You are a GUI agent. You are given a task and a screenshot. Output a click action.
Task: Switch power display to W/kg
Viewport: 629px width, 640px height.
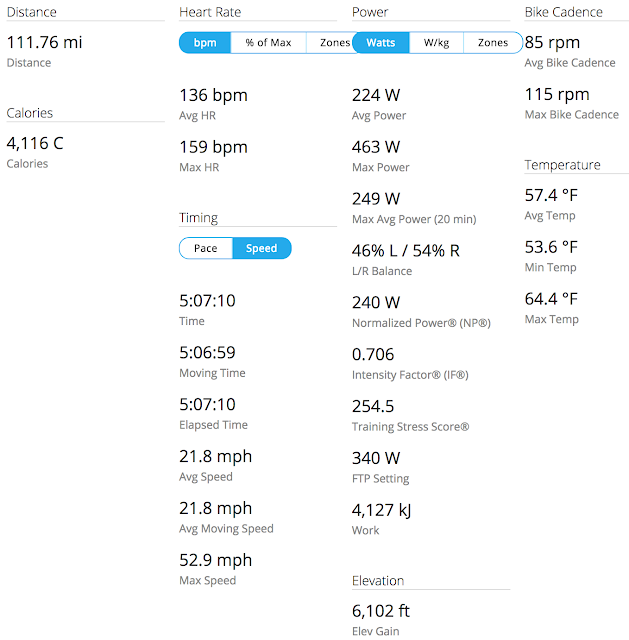[x=436, y=43]
